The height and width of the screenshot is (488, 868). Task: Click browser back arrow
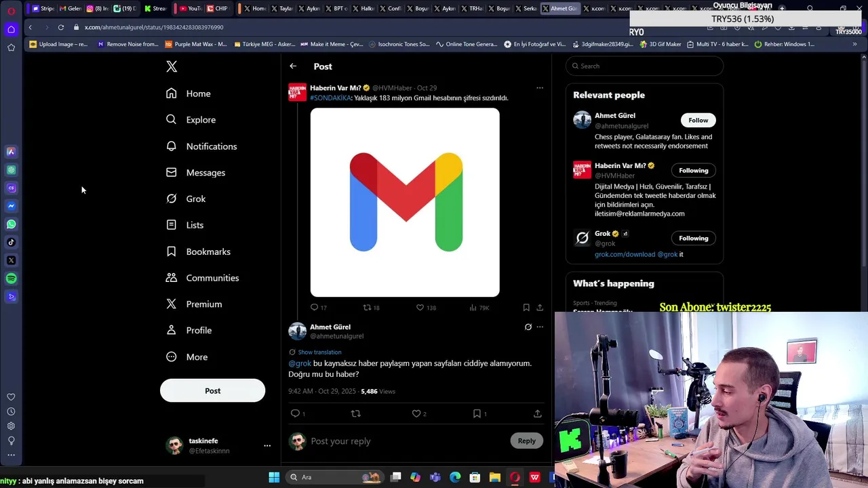pos(30,27)
